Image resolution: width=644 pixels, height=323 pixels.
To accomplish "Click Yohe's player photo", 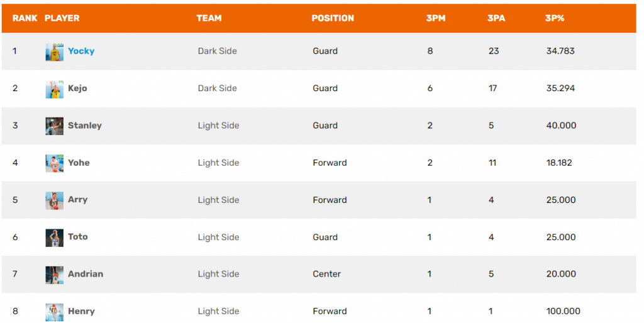I will 54,163.
